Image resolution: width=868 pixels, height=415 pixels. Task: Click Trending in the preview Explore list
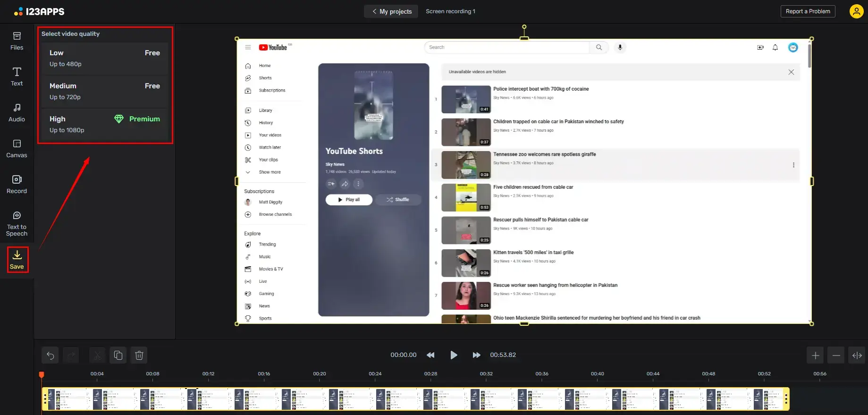[267, 245]
